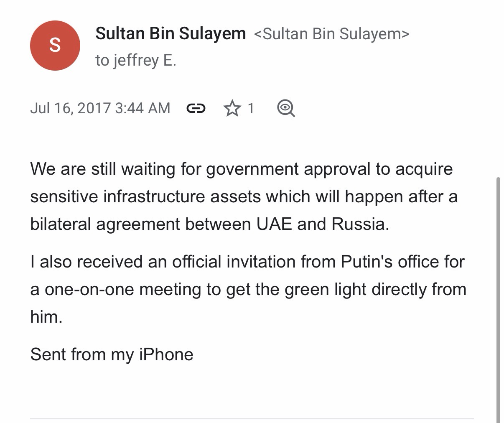
Task: Click the sender address in angle brackets
Action: click(x=331, y=34)
